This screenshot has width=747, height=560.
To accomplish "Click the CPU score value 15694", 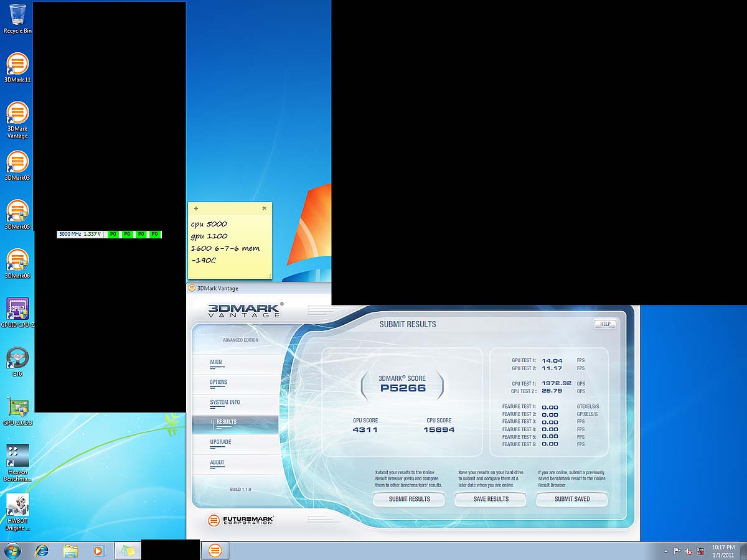I will point(439,429).
